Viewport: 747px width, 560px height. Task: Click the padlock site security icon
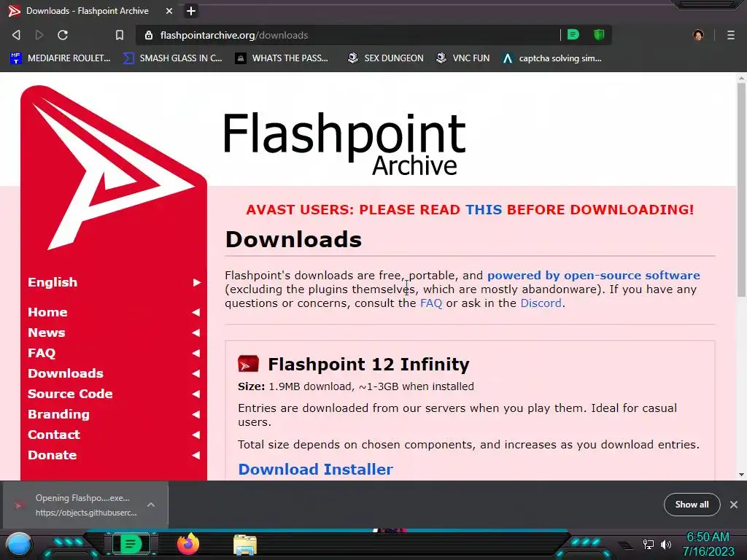[149, 35]
